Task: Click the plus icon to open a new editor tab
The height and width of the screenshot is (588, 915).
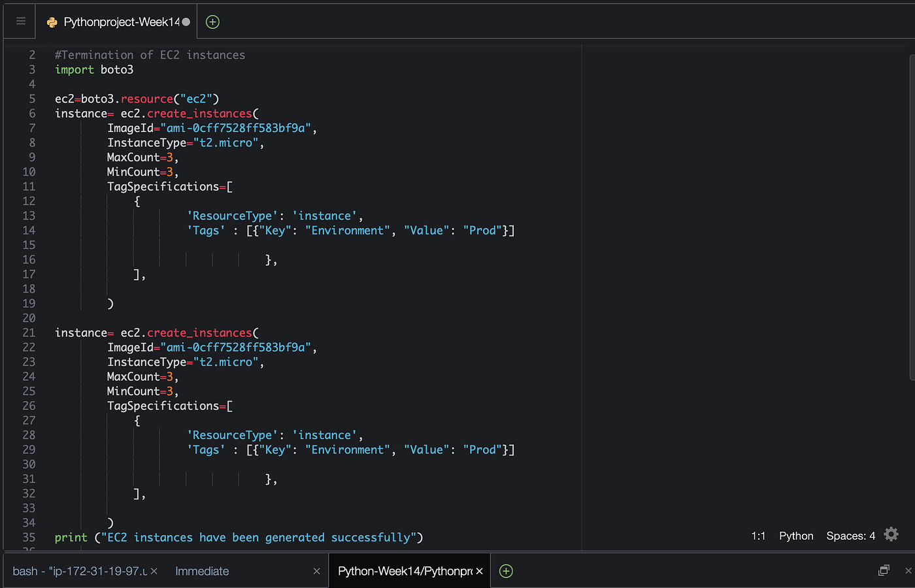Action: pos(212,21)
